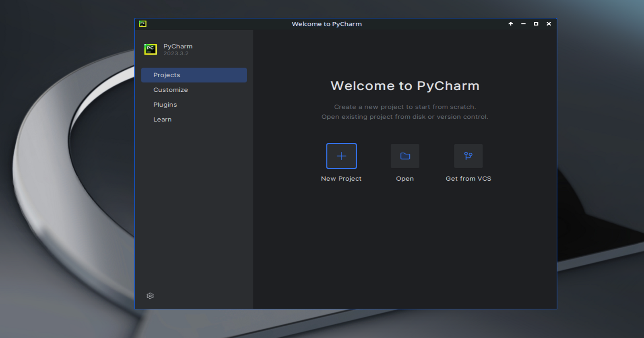Viewport: 644px width, 338px height.
Task: Click the 'Create a new project' description
Action: [405, 107]
